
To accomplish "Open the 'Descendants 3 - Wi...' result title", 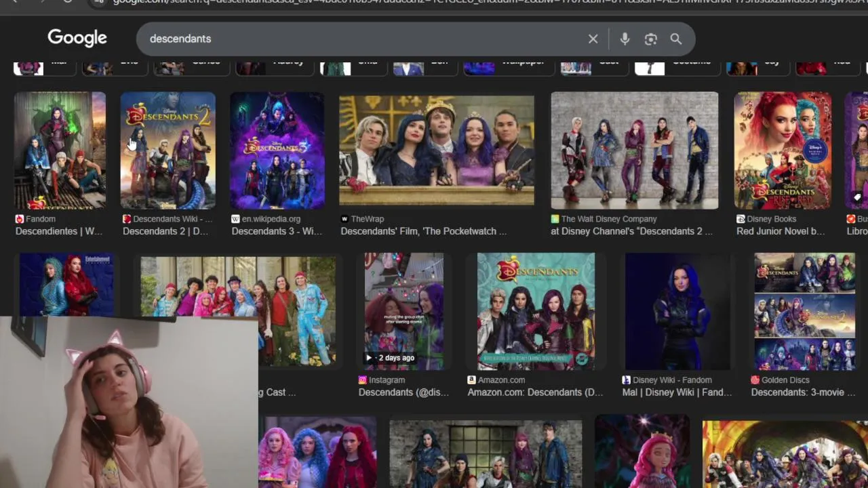I will coord(277,231).
